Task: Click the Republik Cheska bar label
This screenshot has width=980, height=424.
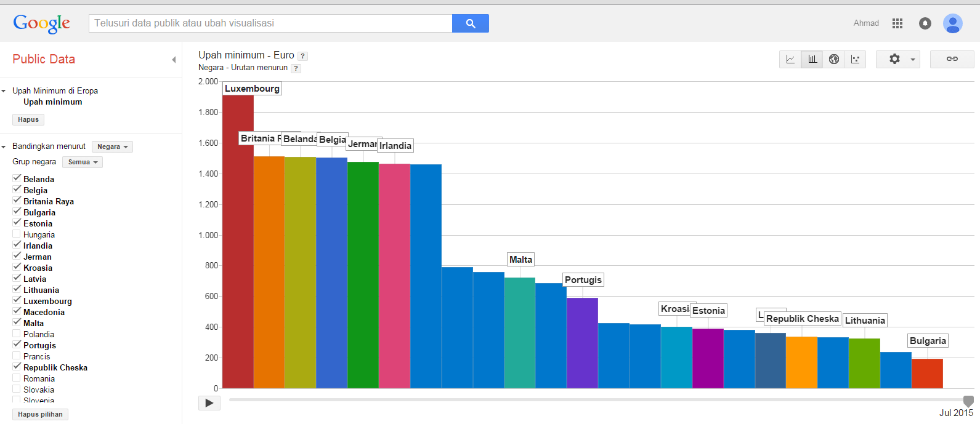Action: (x=803, y=319)
